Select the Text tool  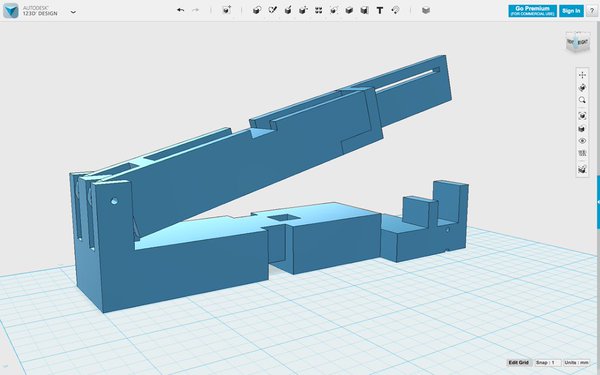click(x=380, y=10)
